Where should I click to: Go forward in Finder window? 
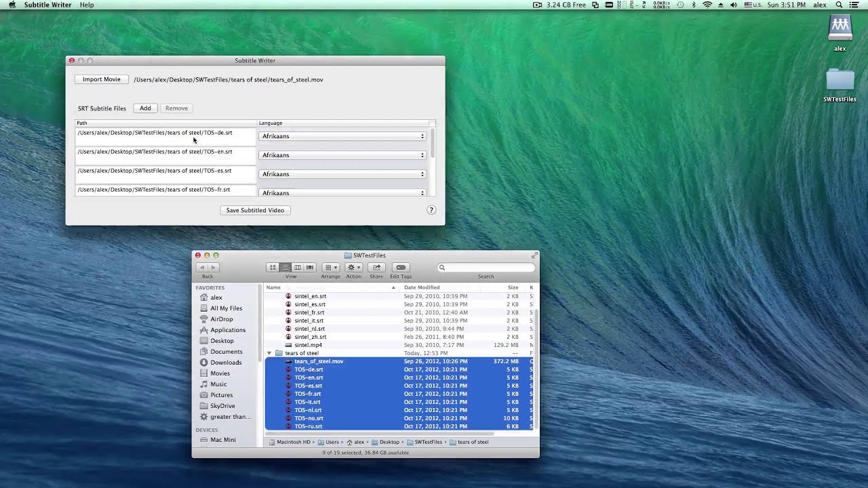tap(212, 268)
